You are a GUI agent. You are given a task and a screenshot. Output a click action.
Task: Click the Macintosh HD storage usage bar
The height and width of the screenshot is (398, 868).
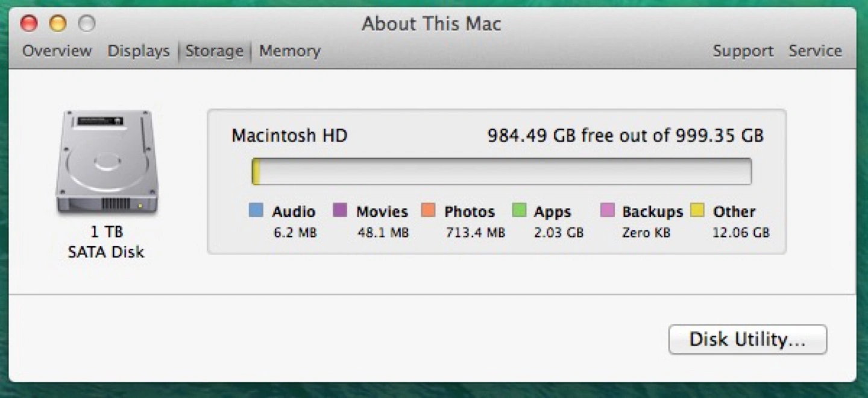[x=502, y=172]
